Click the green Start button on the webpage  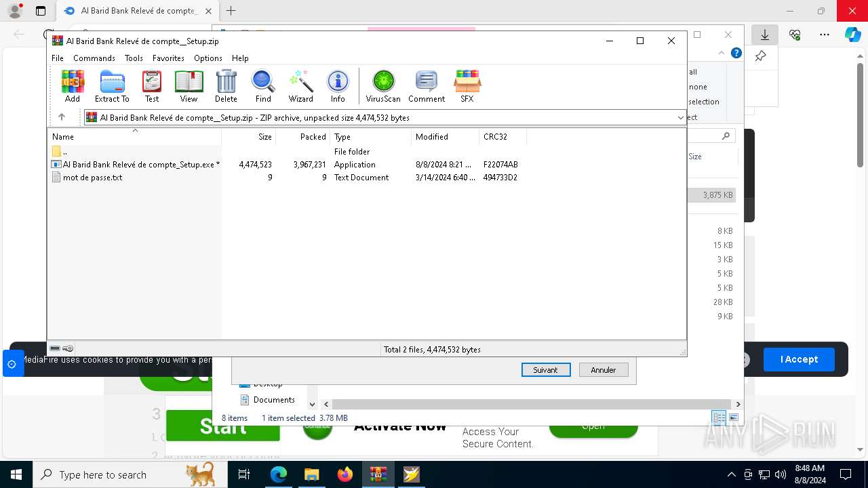(x=223, y=426)
